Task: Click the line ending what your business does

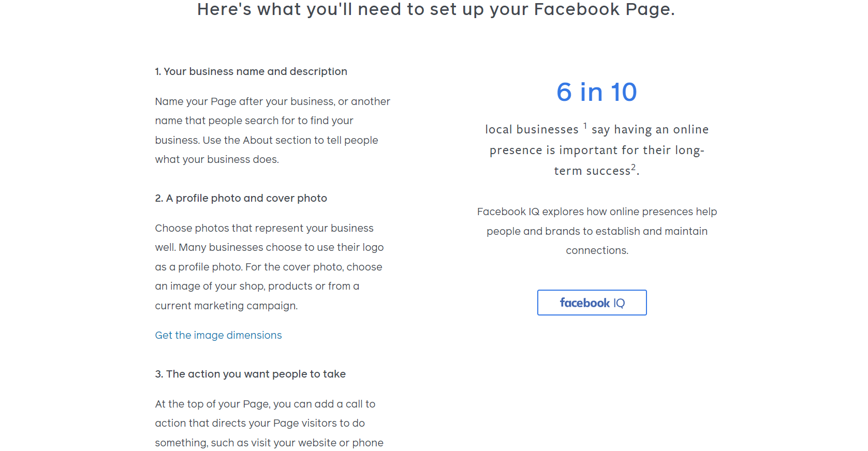Action: 217,159
